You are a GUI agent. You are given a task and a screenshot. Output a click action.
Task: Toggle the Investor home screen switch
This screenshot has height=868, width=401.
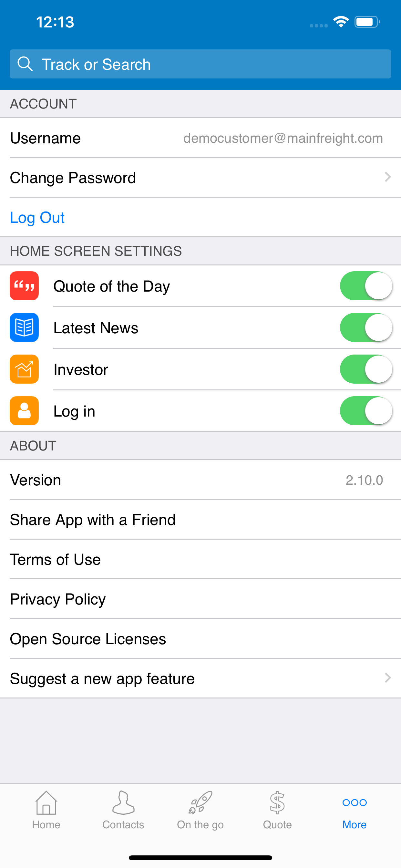(x=366, y=369)
